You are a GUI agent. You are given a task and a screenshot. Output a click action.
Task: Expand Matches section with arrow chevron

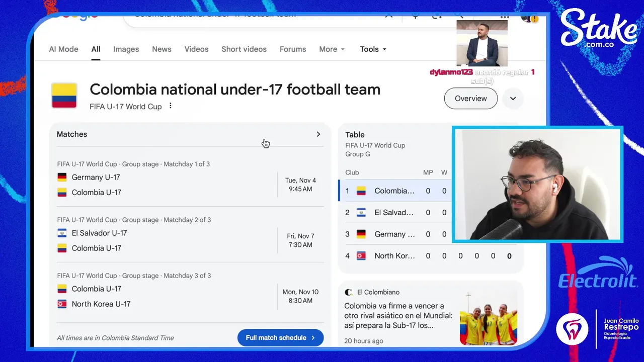[318, 134]
